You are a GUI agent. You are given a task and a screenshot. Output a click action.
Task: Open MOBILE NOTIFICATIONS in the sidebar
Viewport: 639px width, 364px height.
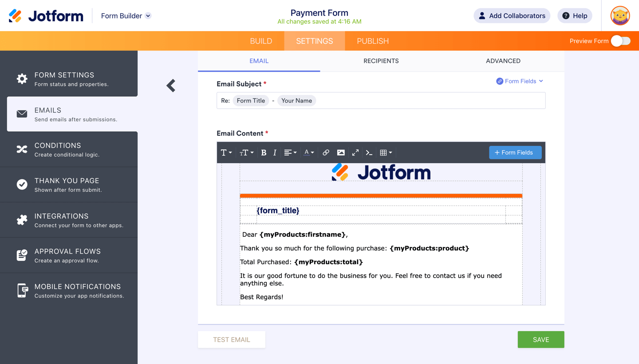tap(69, 290)
